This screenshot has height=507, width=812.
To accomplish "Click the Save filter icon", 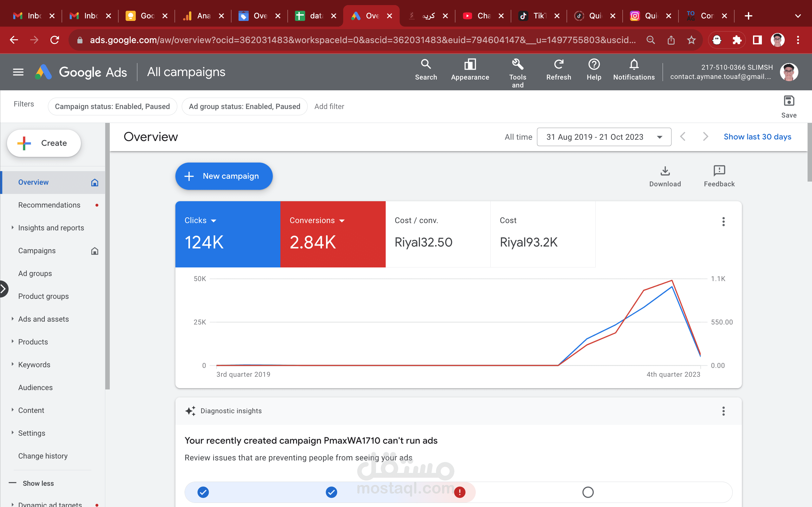I will pyautogui.click(x=789, y=101).
